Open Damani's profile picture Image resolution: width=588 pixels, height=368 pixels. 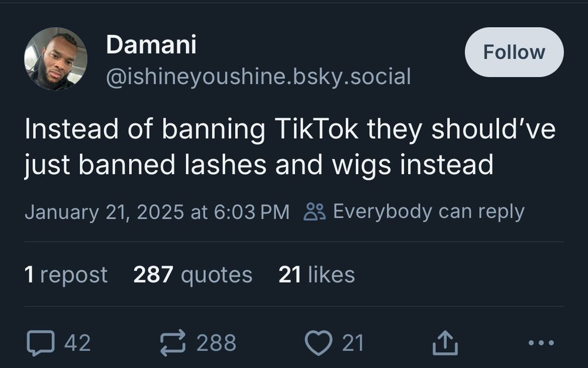(56, 58)
